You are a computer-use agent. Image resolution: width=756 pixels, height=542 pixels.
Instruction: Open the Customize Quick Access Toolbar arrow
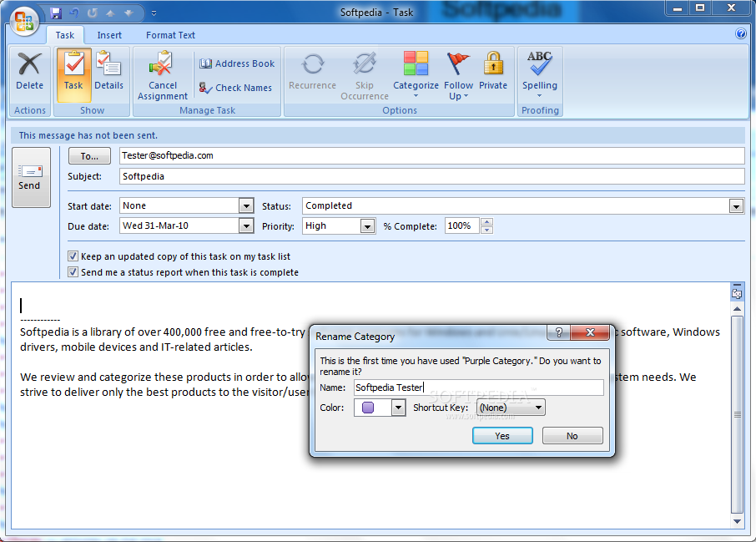(154, 13)
